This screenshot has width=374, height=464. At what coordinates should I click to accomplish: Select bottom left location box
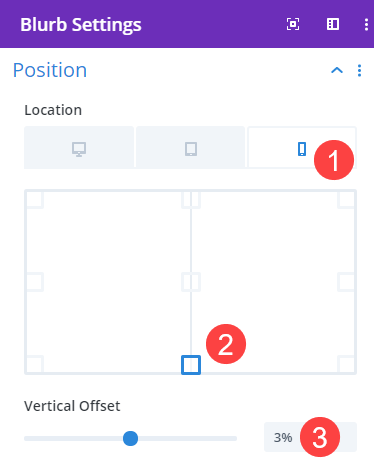(x=34, y=365)
